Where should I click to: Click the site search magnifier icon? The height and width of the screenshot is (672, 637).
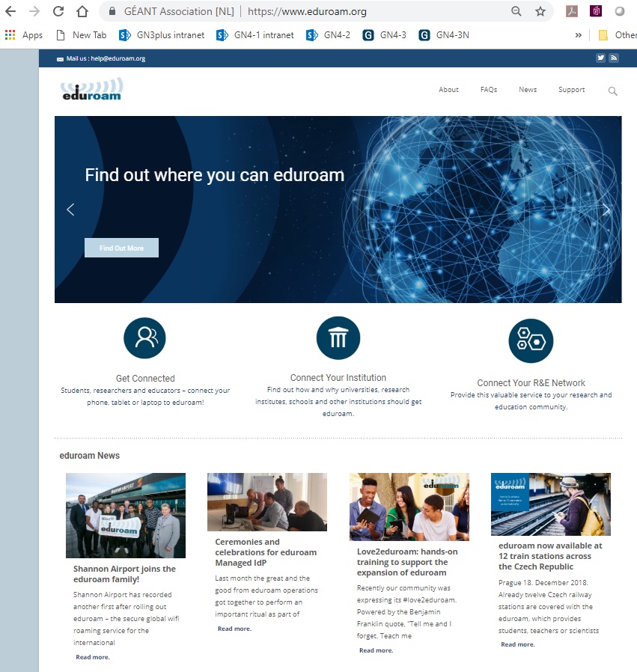click(612, 91)
